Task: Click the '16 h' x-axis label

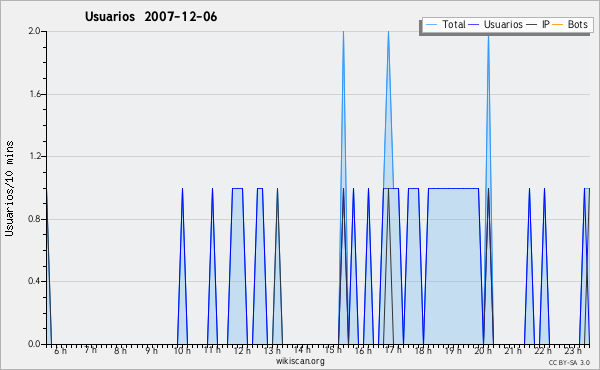Action: [x=363, y=351]
